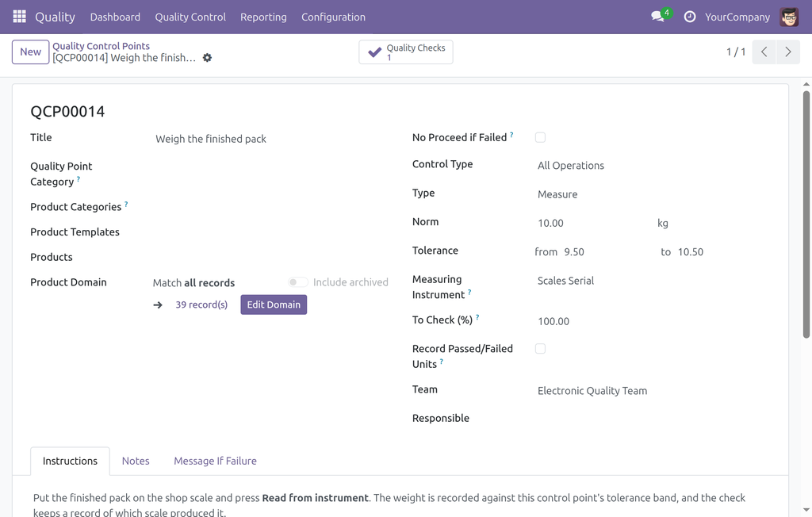Open the gear actions menu
812x517 pixels.
(207, 58)
